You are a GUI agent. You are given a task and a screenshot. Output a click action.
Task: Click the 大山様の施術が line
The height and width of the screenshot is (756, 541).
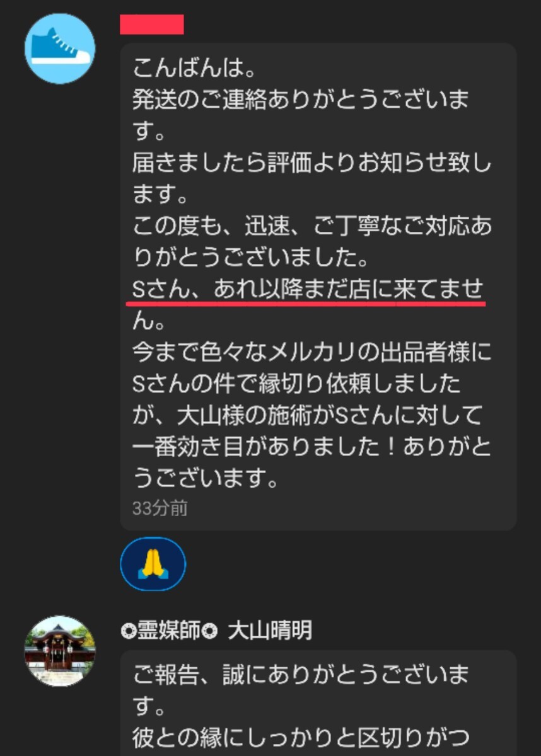(x=308, y=415)
